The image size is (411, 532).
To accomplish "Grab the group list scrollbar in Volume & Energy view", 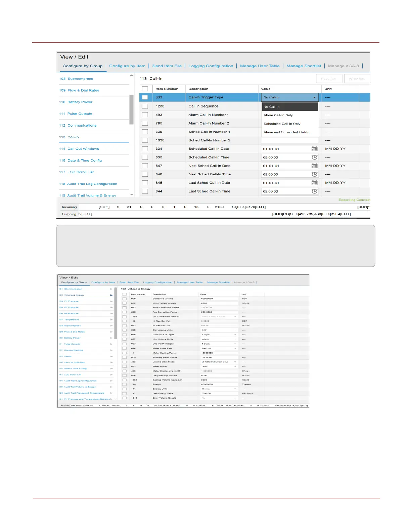I will point(116,314).
